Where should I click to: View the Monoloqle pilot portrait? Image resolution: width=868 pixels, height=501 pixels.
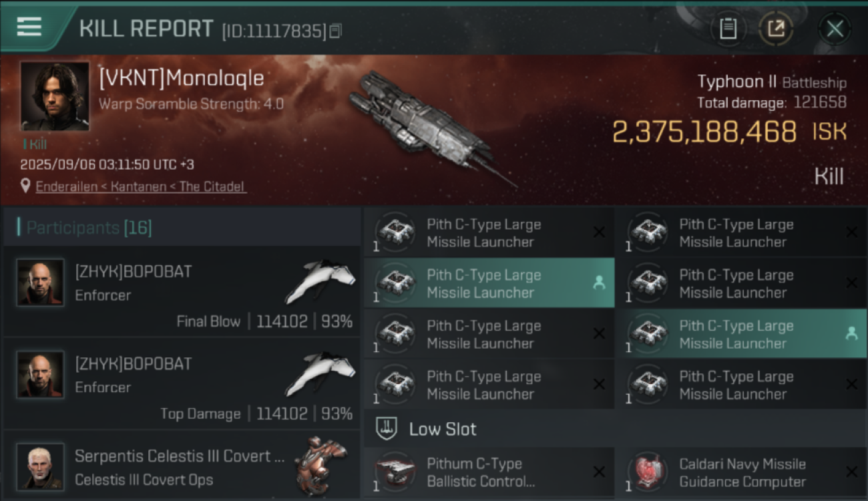55,96
